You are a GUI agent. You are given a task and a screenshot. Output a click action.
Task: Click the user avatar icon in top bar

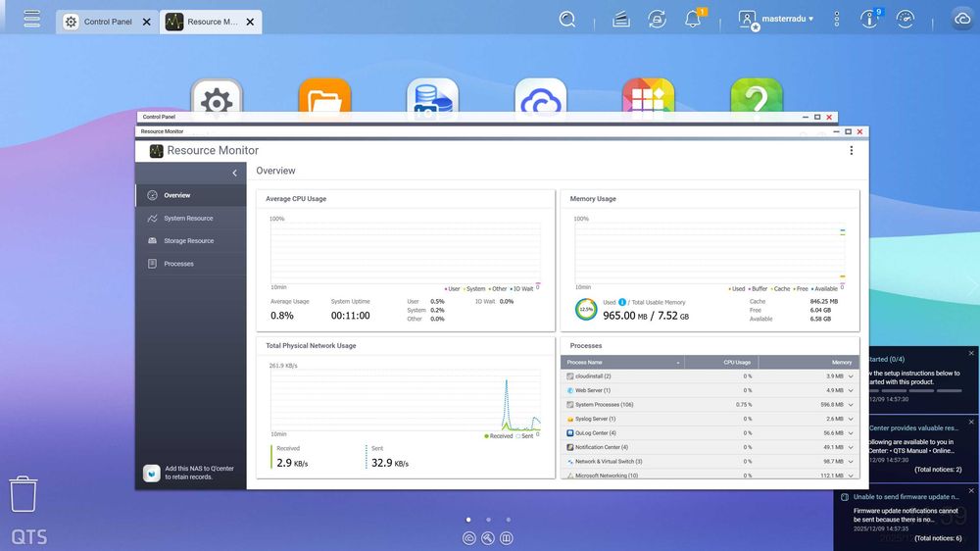(x=748, y=20)
